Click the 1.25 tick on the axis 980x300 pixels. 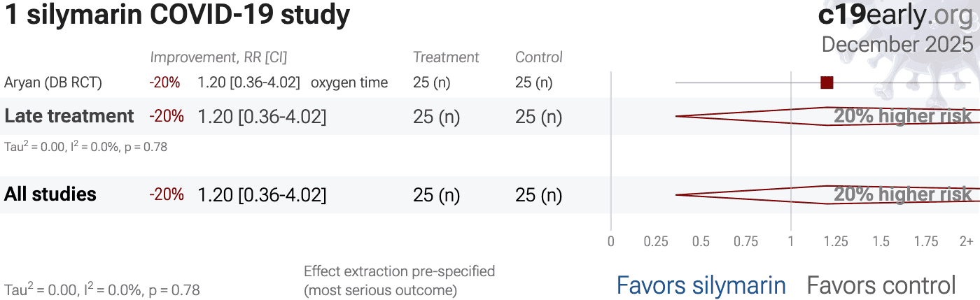(x=836, y=242)
